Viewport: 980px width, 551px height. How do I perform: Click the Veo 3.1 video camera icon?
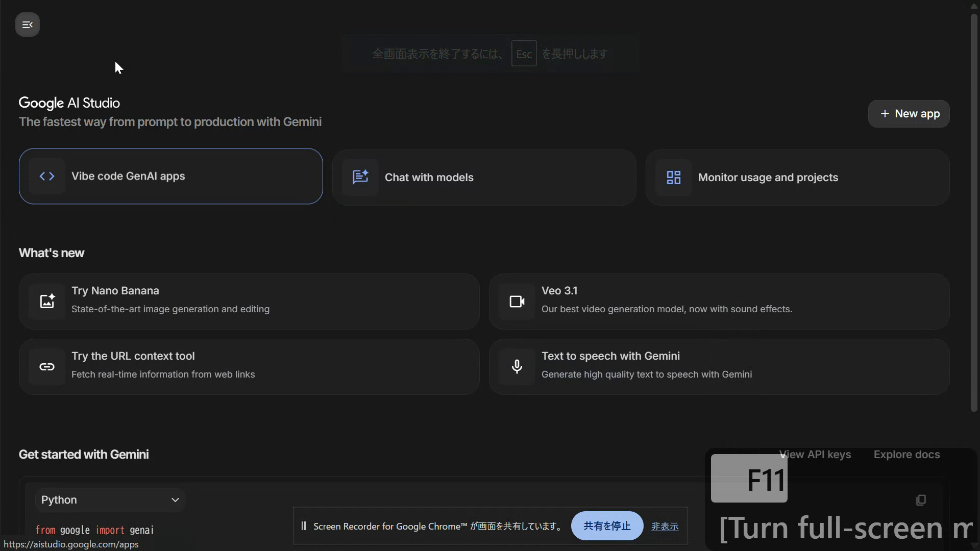click(517, 302)
